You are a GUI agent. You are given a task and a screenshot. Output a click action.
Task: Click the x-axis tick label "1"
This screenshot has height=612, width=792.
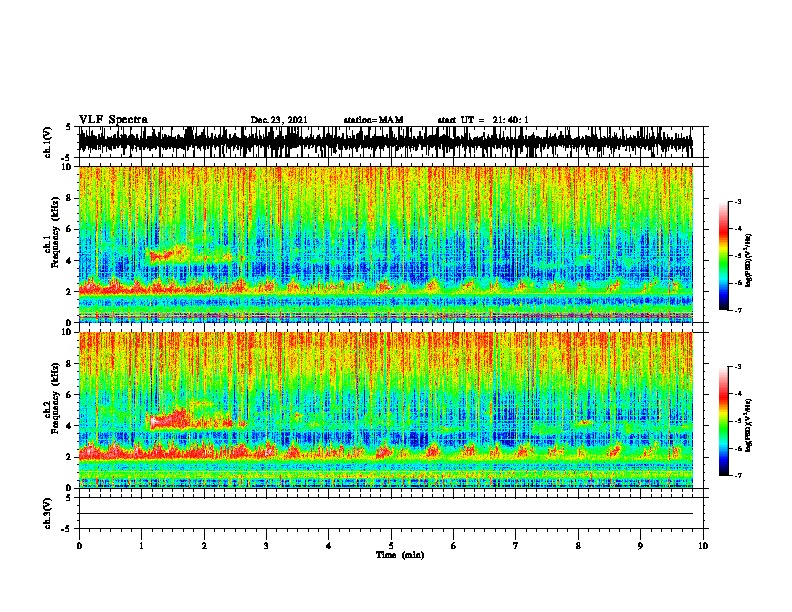pos(141,546)
